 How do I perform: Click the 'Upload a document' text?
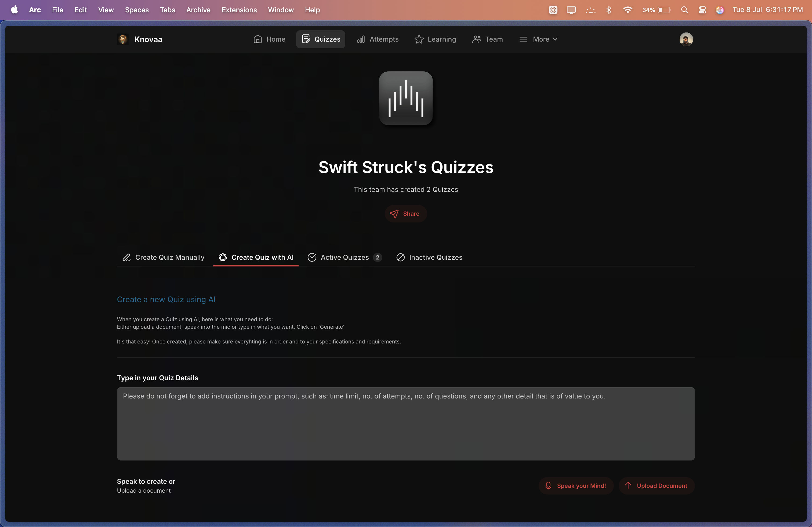pos(144,491)
